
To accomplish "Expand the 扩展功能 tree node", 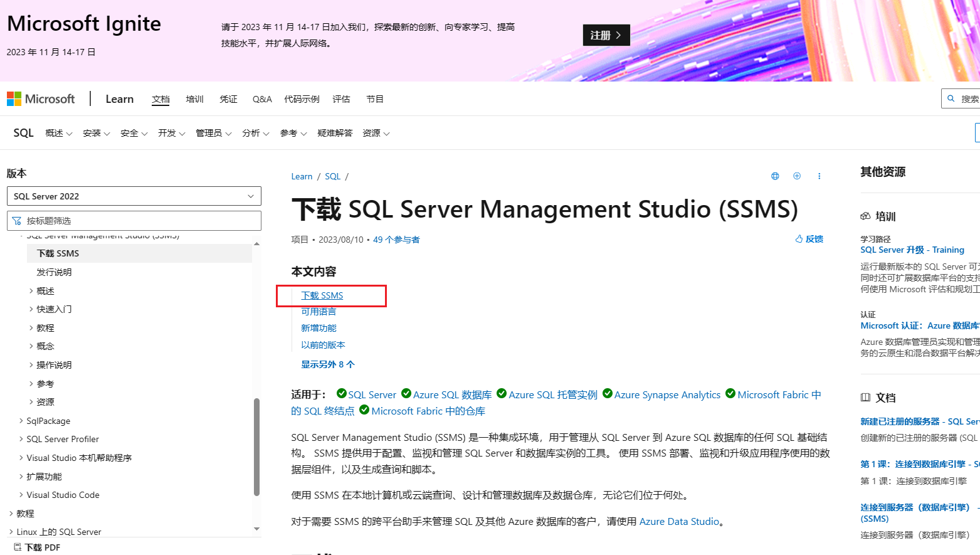I will click(x=21, y=477).
